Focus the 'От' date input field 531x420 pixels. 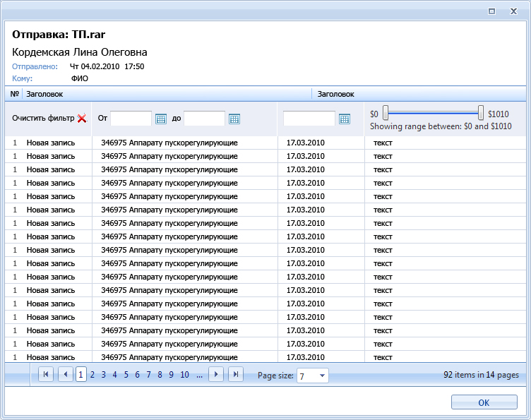point(131,119)
